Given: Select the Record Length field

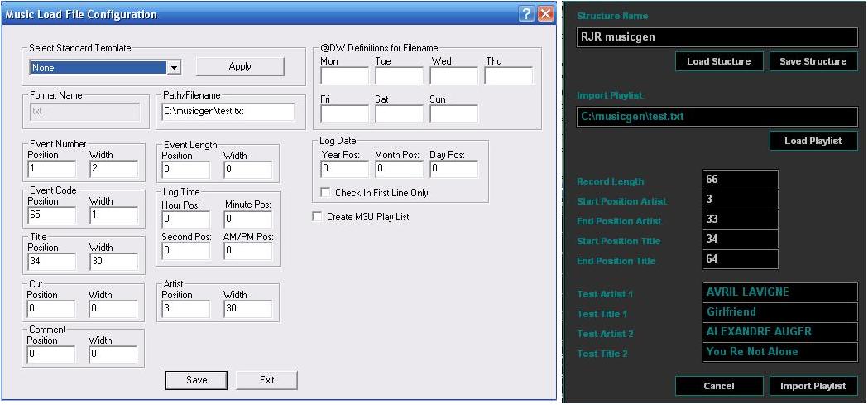Looking at the screenshot, I should pyautogui.click(x=740, y=180).
